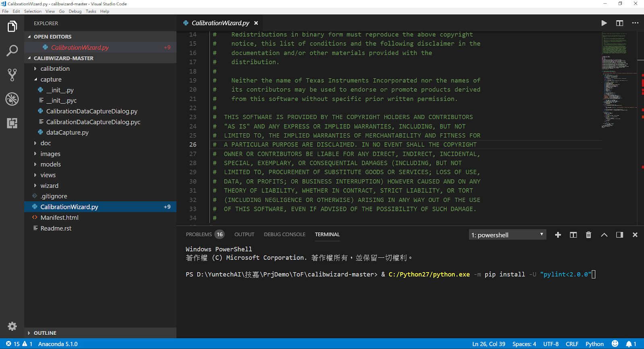Split the editor with the split icon
The height and width of the screenshot is (349, 644).
pyautogui.click(x=619, y=23)
